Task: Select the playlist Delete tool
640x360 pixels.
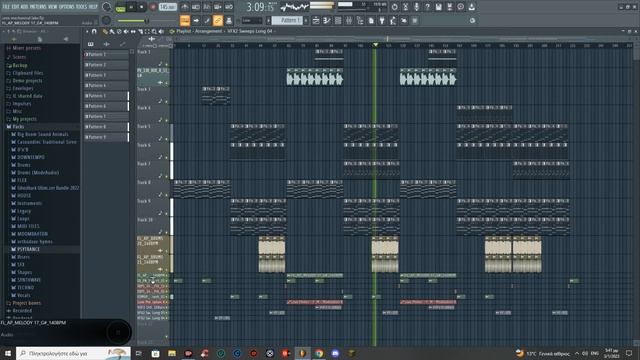Action: (119, 31)
